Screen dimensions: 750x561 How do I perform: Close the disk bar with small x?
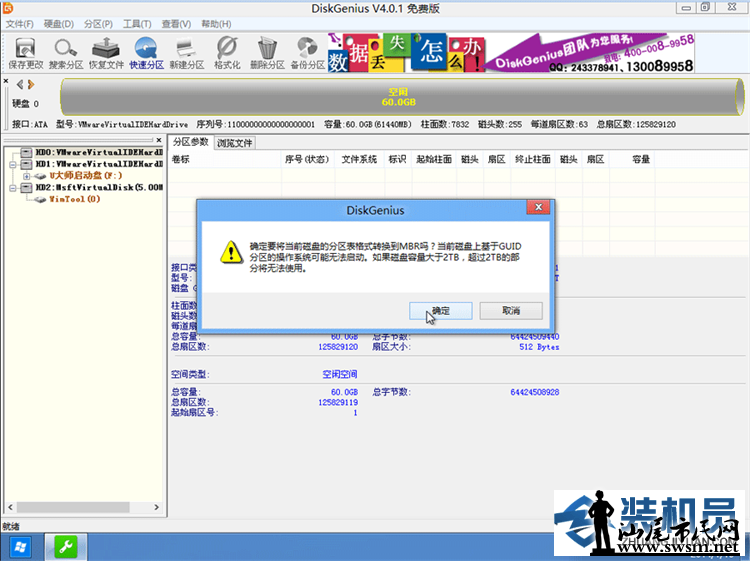pos(6,81)
